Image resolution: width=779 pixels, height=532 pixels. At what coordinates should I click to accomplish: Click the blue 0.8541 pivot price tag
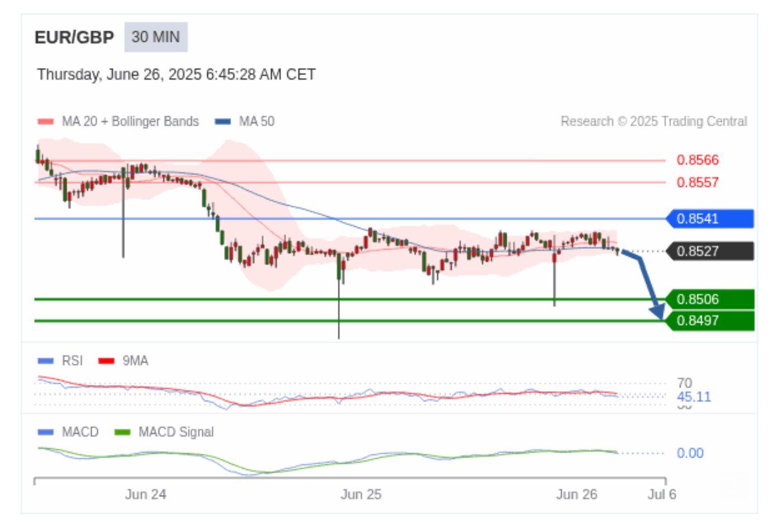tap(710, 218)
